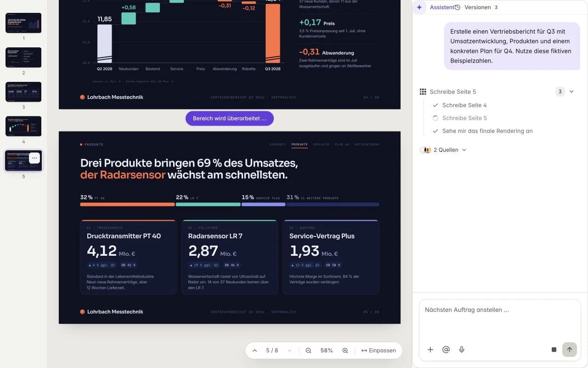Click the step count badge showing 3
Viewport: 588px width, 368px height.
point(560,92)
